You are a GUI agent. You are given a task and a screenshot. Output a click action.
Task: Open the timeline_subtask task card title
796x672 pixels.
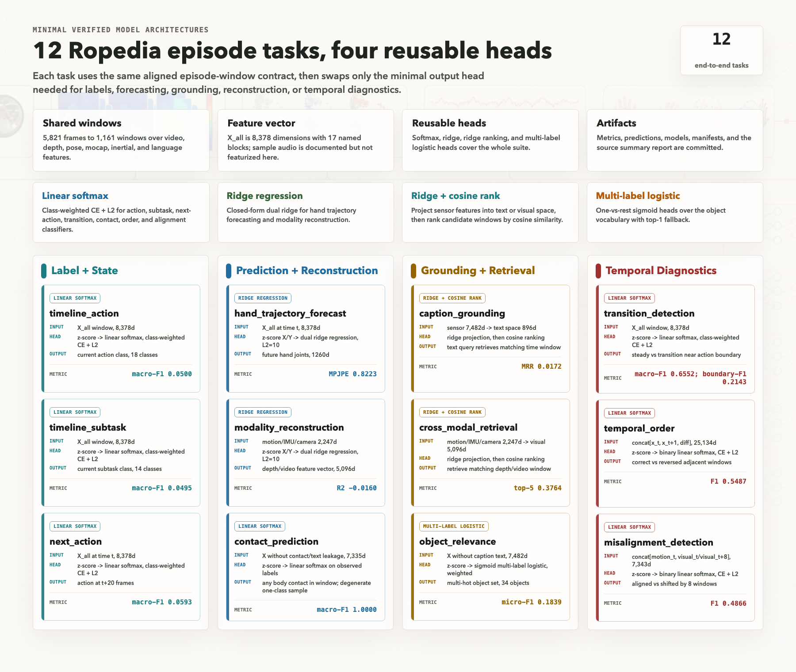coord(88,428)
